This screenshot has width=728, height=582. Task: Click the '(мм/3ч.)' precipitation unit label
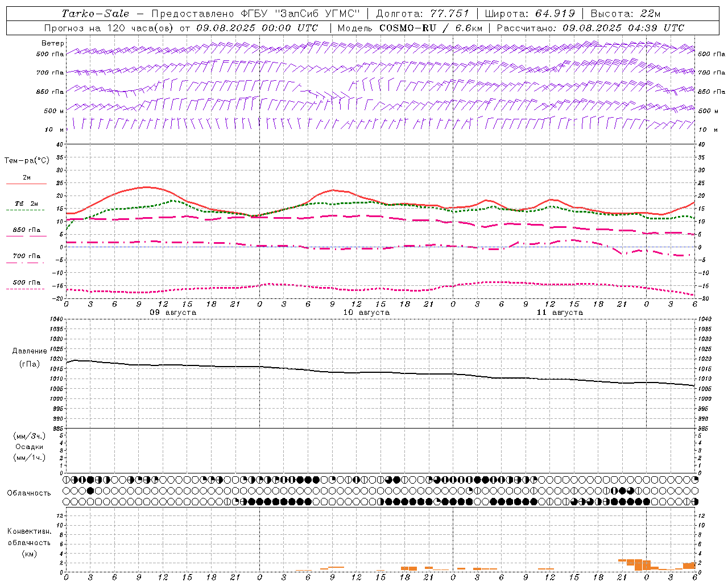pos(30,436)
